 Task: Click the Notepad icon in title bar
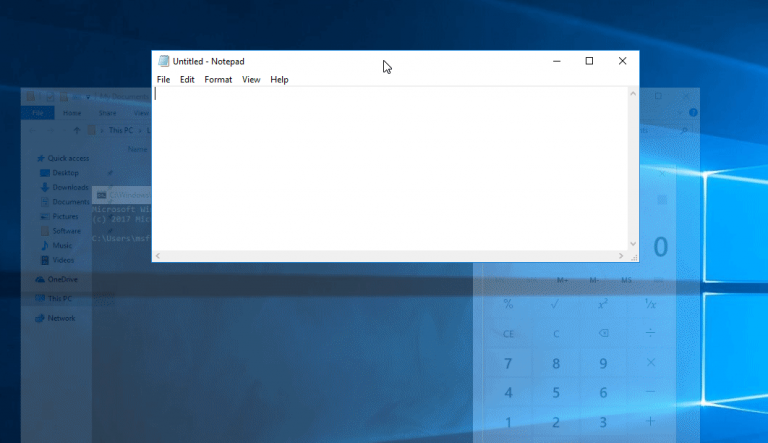coord(164,61)
